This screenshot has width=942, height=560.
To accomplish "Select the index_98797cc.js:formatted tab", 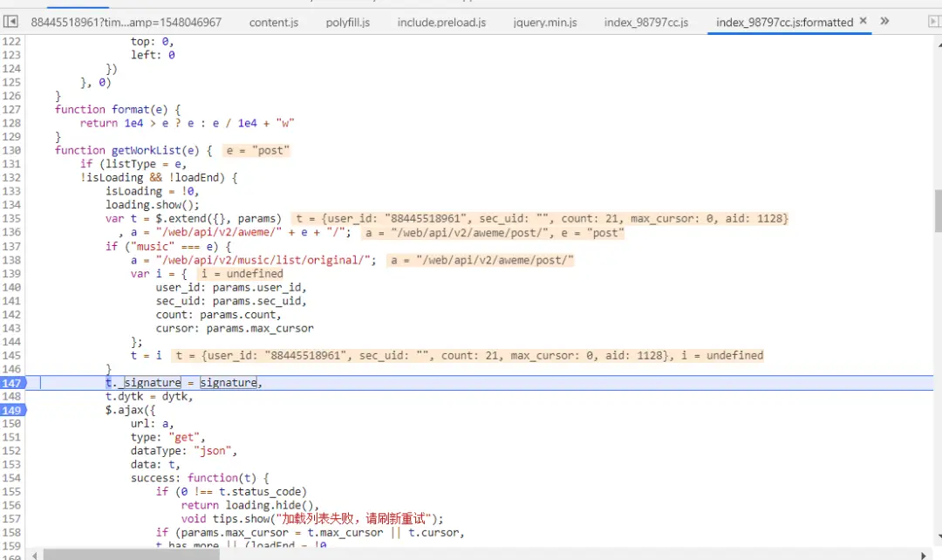I will (x=784, y=23).
